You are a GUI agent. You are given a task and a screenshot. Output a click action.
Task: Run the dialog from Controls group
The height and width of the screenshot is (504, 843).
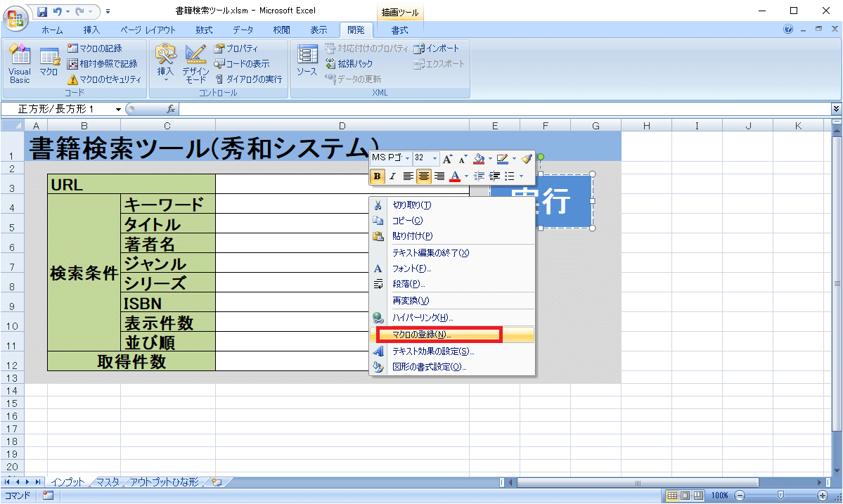[x=248, y=79]
